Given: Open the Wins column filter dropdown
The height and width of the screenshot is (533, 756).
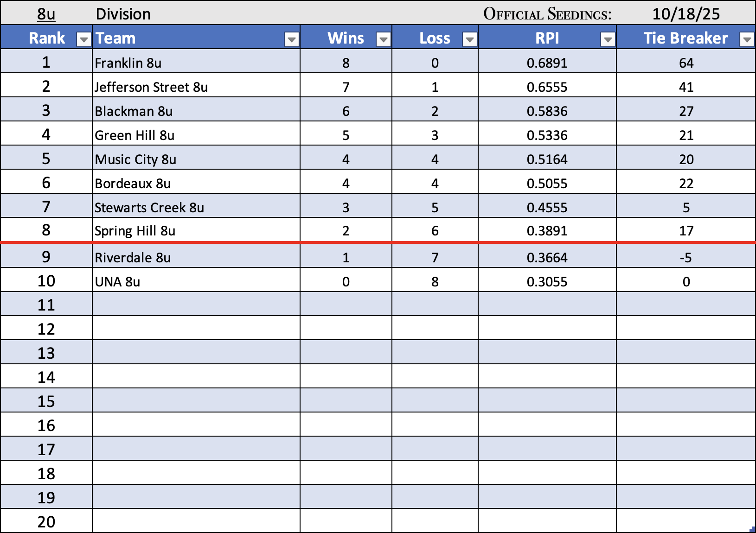Looking at the screenshot, I should 383,40.
